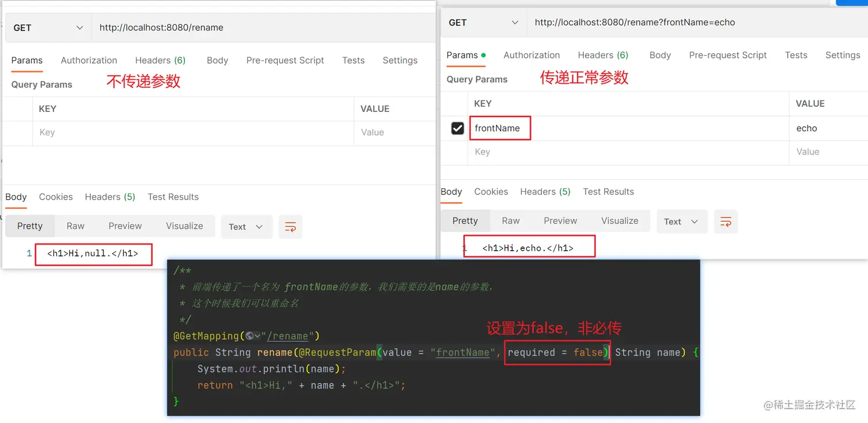Switch to Body request tab in right window
Image resolution: width=868 pixels, height=423 pixels.
point(660,55)
